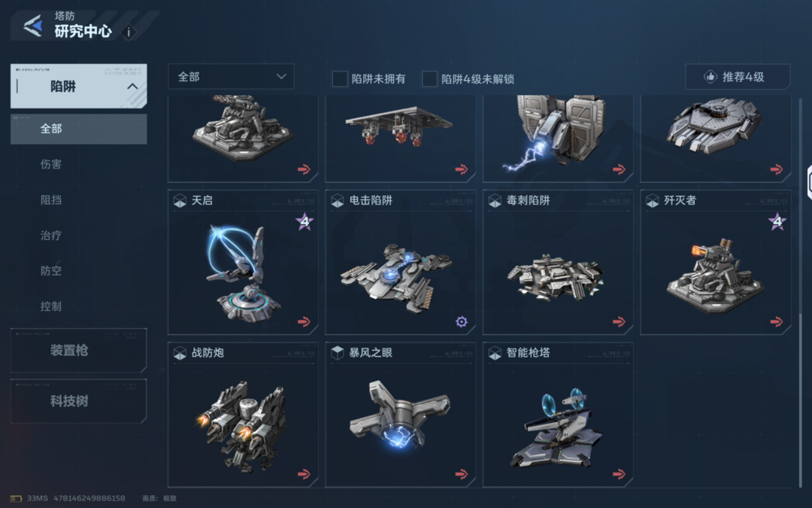Click the 推荐4级 button
Screen dimensions: 812x508
click(738, 77)
